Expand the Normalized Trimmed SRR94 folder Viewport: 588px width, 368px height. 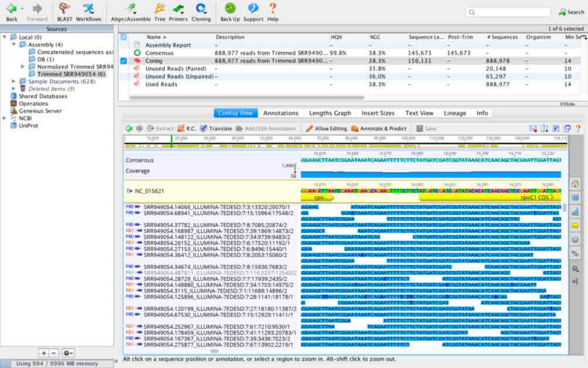coord(23,67)
